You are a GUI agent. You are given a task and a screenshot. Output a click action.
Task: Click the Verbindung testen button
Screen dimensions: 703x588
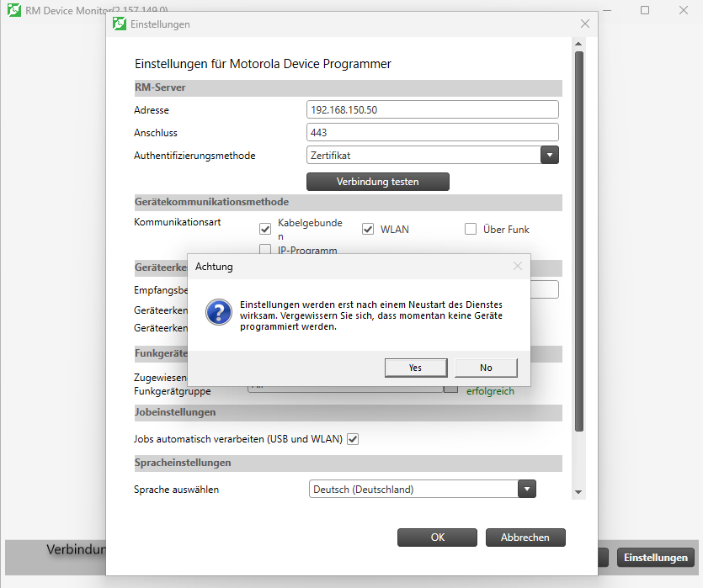(377, 182)
